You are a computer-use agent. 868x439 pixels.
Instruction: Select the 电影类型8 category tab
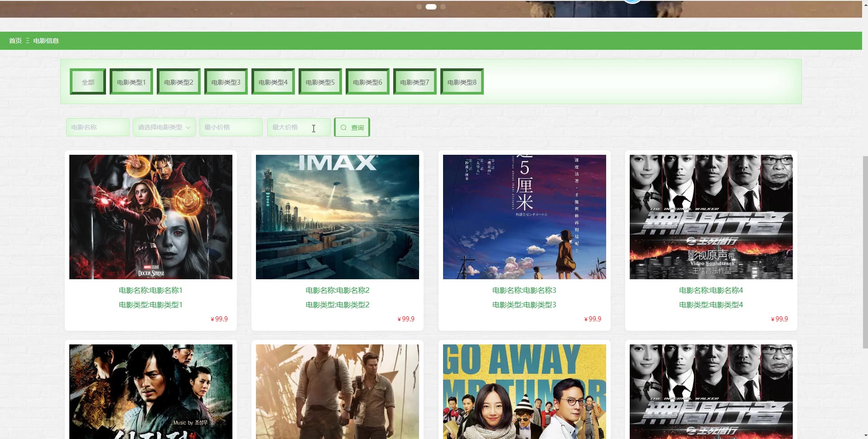(462, 82)
